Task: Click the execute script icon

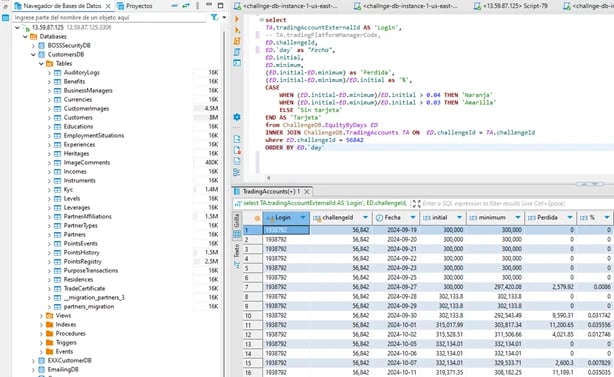Action: [237, 41]
